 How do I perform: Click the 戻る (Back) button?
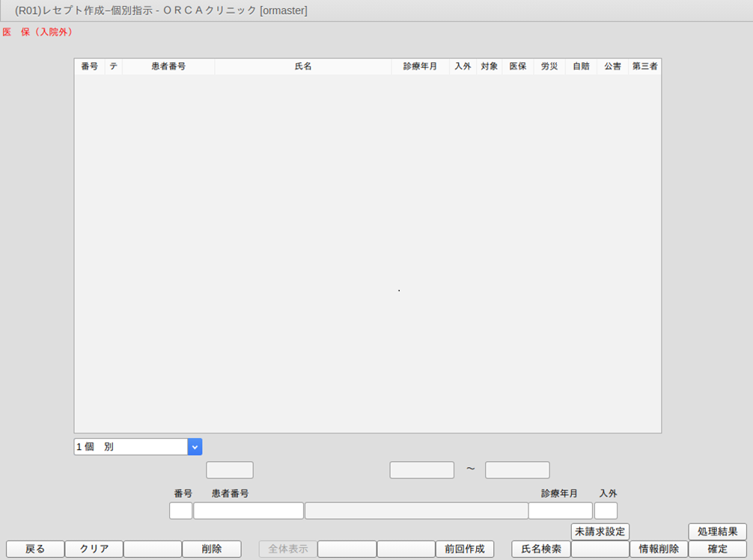point(35,549)
